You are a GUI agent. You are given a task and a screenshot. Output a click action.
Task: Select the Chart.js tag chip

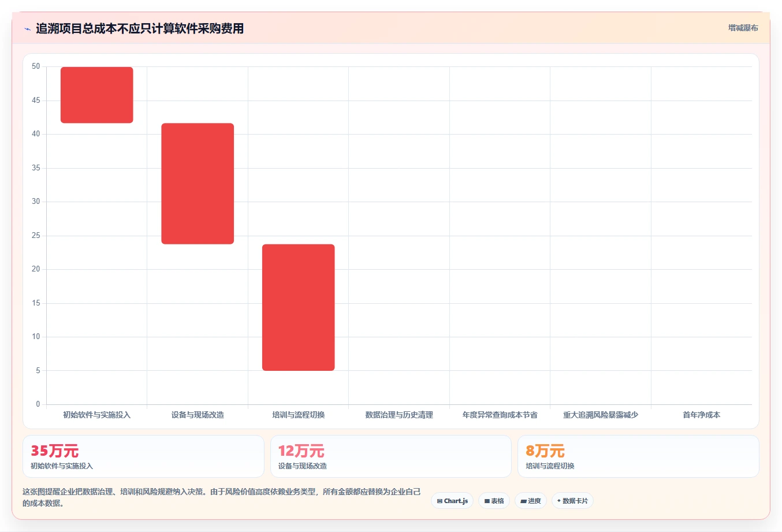pos(452,501)
